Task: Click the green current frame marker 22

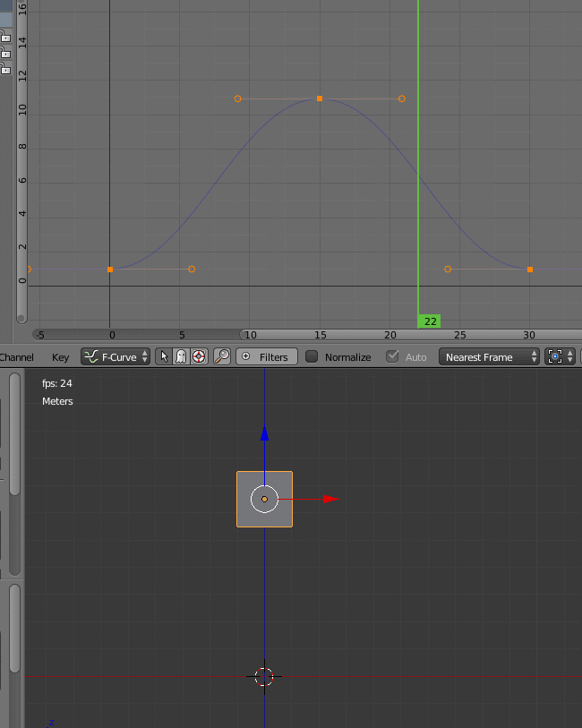Action: 429,321
